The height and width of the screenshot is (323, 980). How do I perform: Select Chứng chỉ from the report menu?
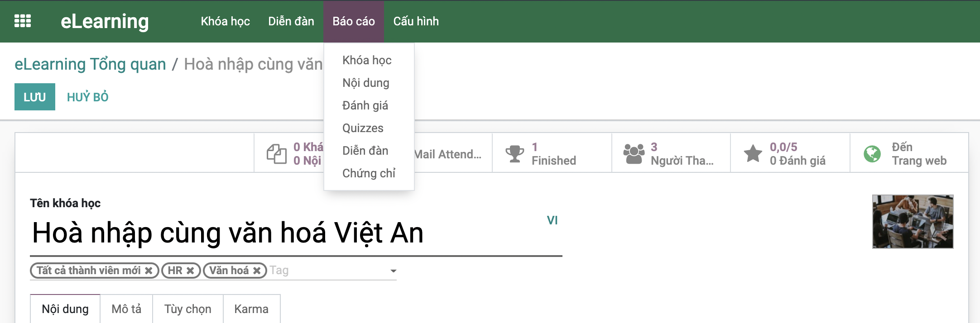pyautogui.click(x=369, y=173)
